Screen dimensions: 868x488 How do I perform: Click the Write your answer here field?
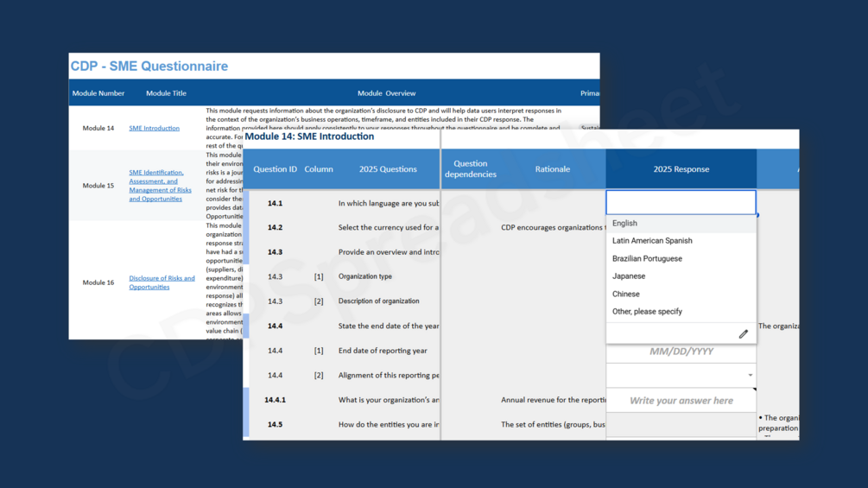pos(681,401)
